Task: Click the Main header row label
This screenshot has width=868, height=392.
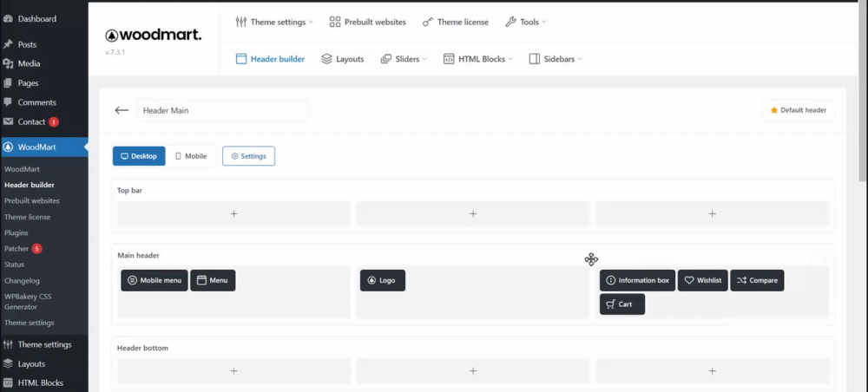Action: point(138,256)
